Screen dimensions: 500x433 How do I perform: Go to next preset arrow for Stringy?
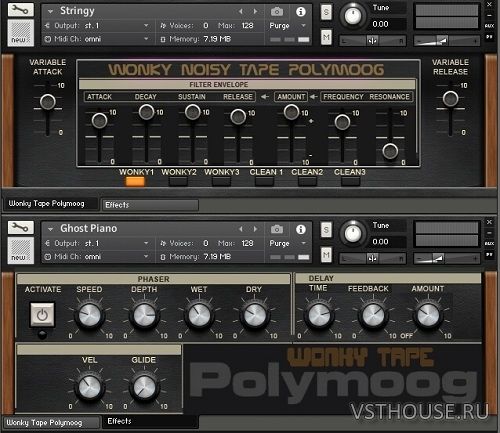point(256,12)
